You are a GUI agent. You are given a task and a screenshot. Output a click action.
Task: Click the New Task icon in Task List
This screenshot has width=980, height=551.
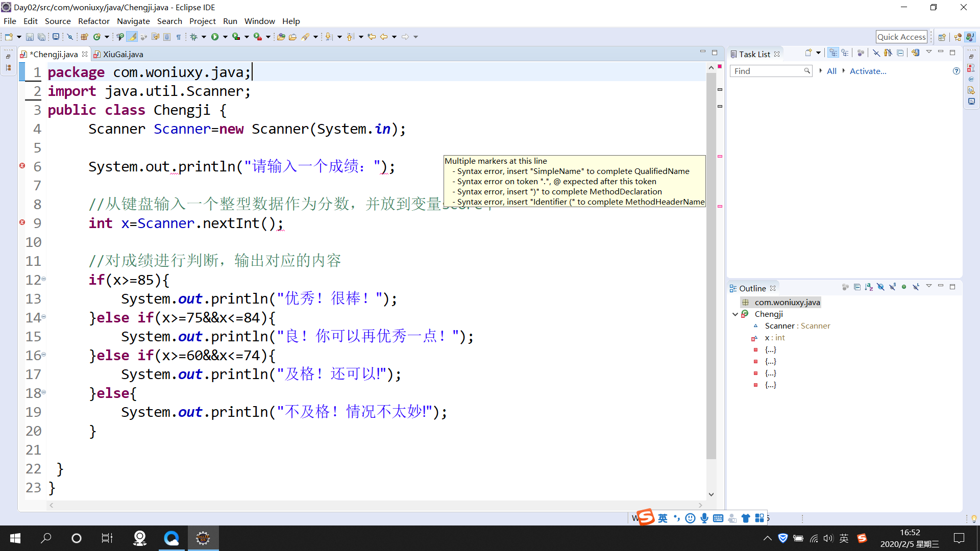coord(808,53)
